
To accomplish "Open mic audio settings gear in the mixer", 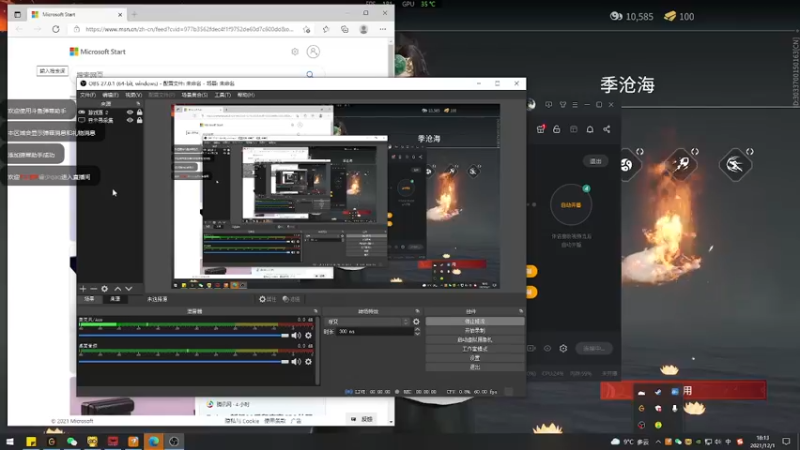I will click(x=308, y=335).
